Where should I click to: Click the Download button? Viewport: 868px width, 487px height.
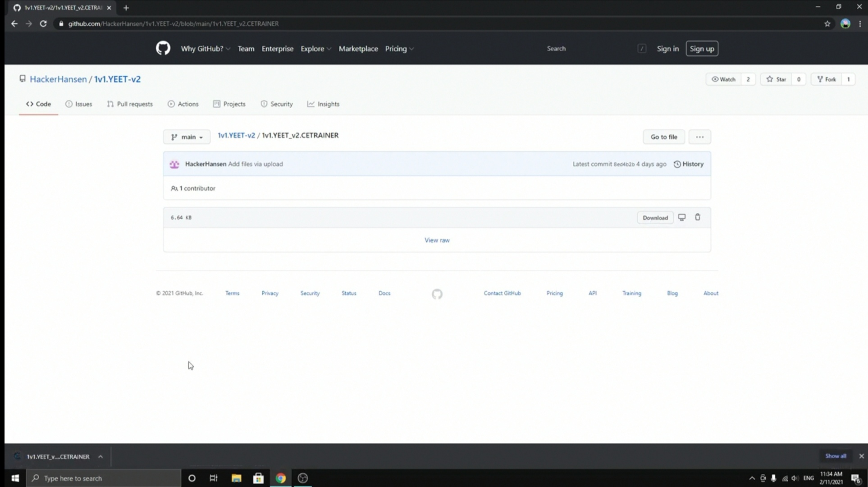pos(655,218)
